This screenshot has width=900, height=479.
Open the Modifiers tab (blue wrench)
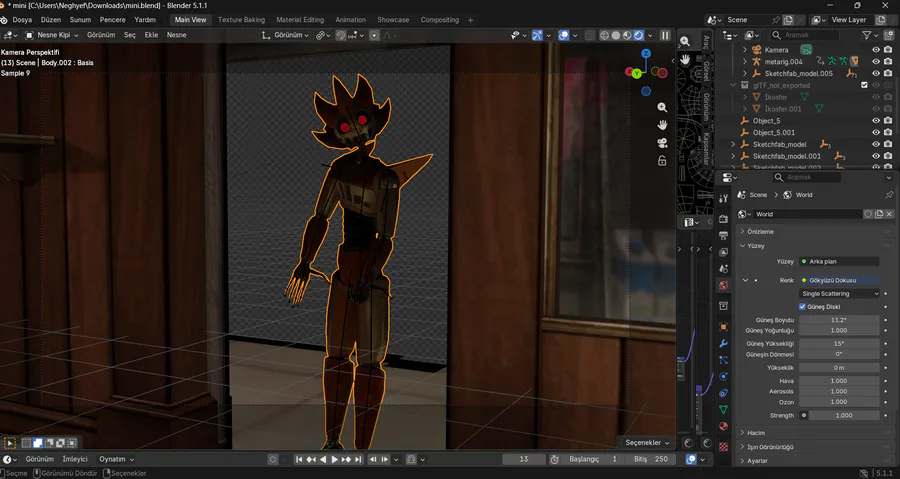pyautogui.click(x=723, y=344)
